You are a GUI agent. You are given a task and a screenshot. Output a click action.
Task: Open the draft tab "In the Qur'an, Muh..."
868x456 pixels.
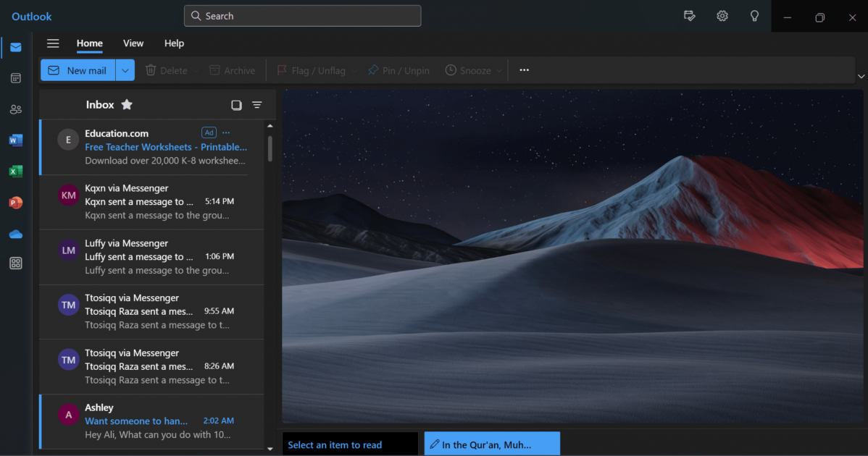492,444
